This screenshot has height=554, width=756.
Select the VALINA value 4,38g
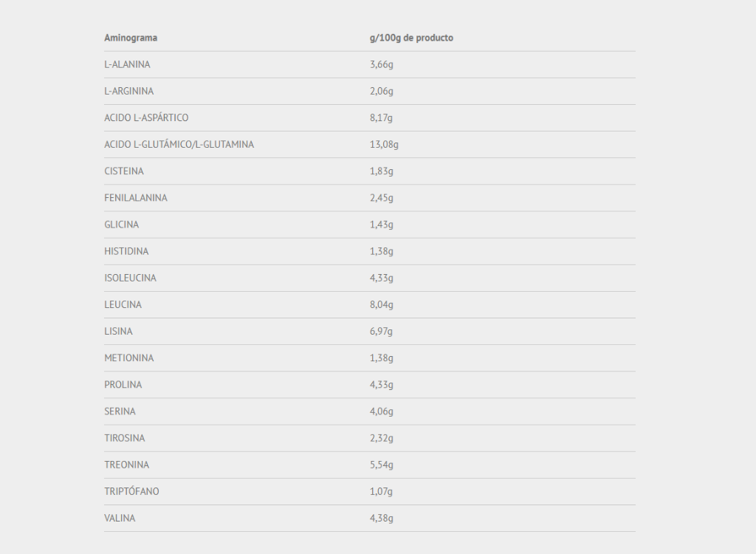(x=382, y=519)
